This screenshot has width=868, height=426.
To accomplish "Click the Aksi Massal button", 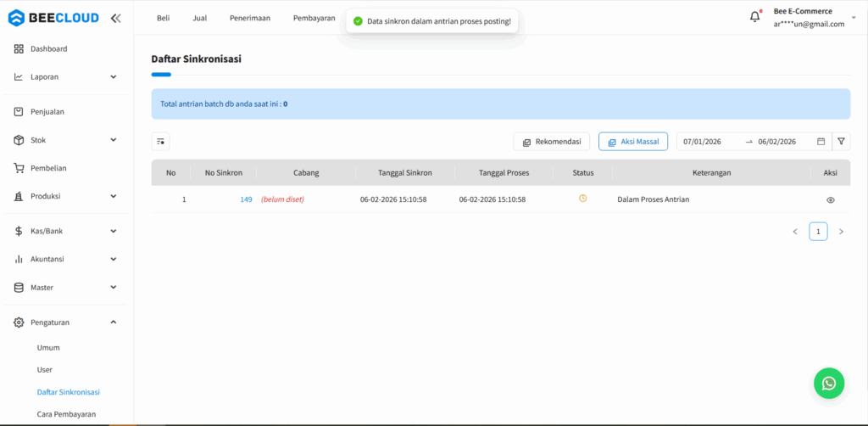I will tap(633, 142).
